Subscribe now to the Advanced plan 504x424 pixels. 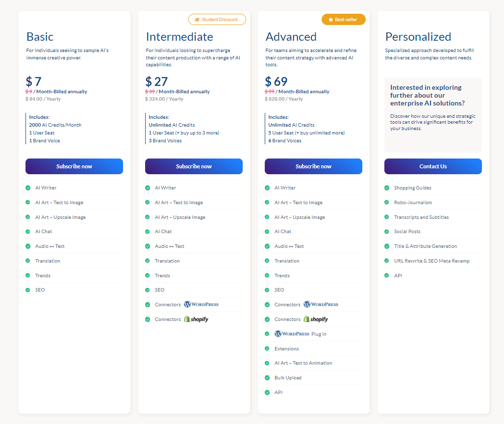coord(313,166)
